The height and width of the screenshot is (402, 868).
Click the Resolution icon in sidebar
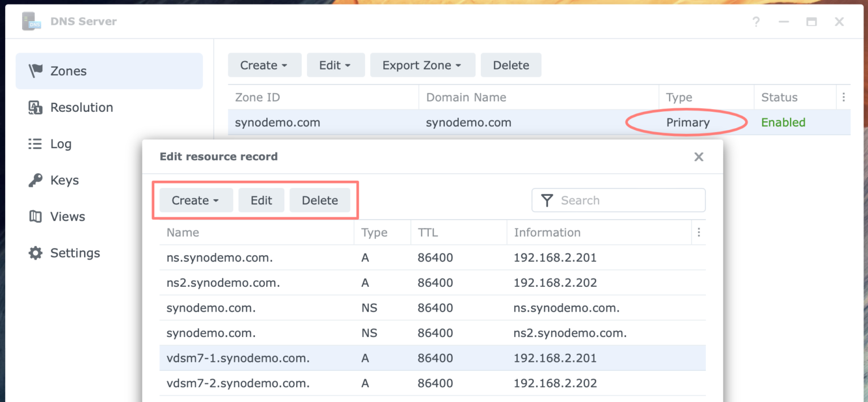click(36, 107)
